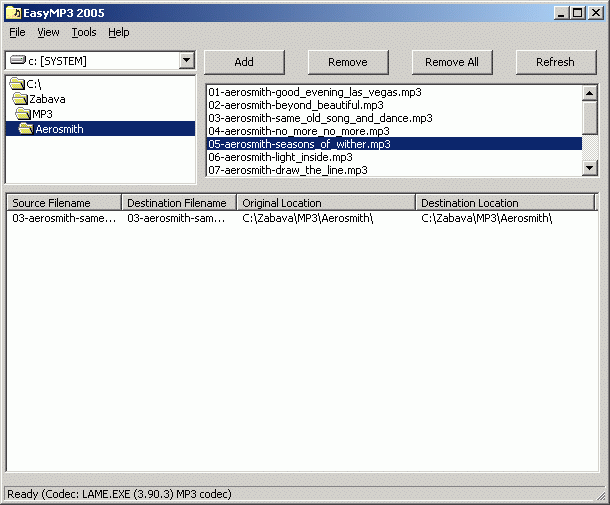Click the queued row's Original Location path

308,218
